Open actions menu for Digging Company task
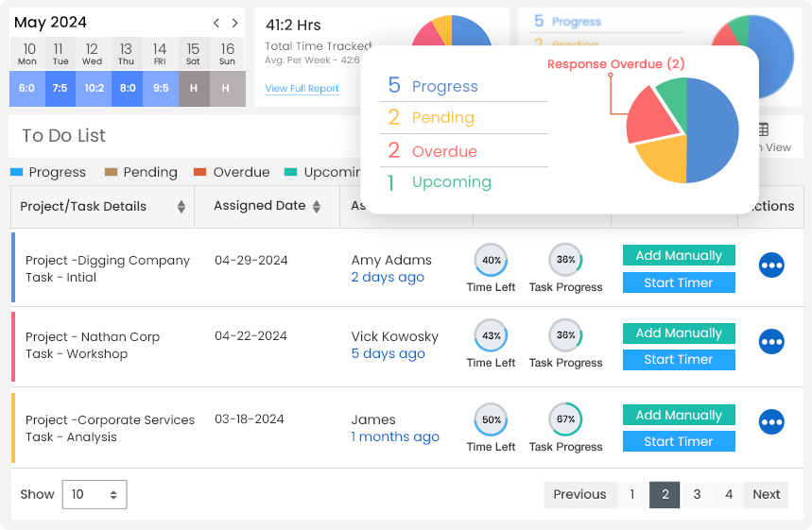812x530 pixels. coord(771,266)
